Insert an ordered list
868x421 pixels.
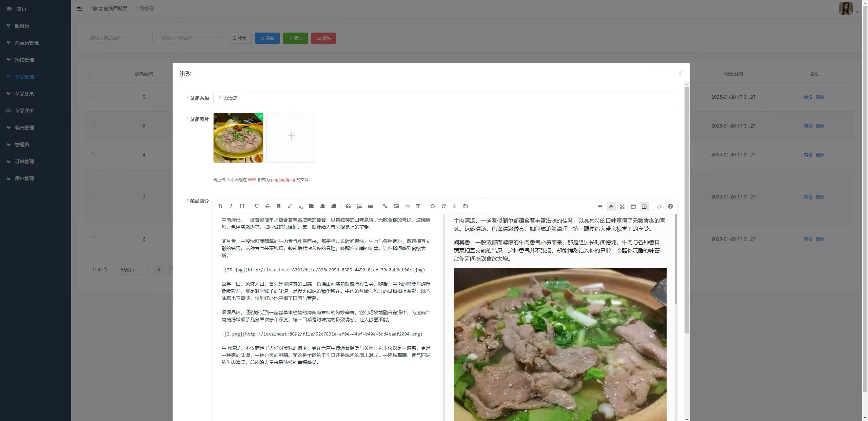coord(359,206)
